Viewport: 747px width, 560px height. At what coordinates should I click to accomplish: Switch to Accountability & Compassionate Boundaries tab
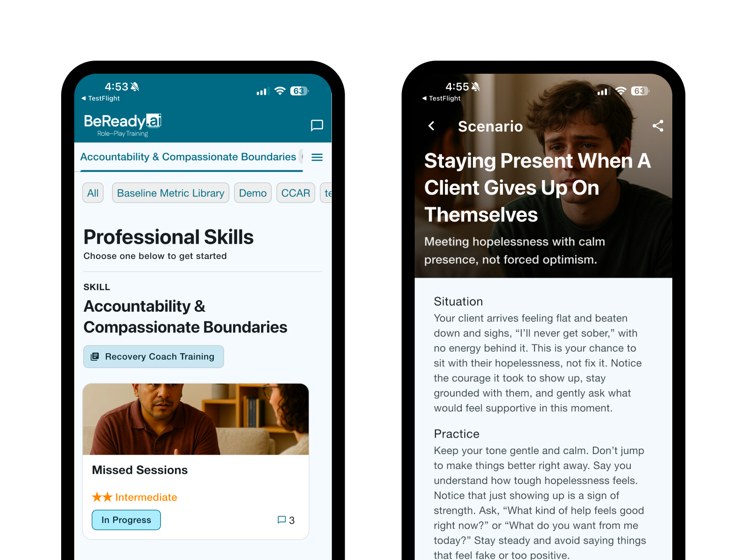click(x=188, y=157)
